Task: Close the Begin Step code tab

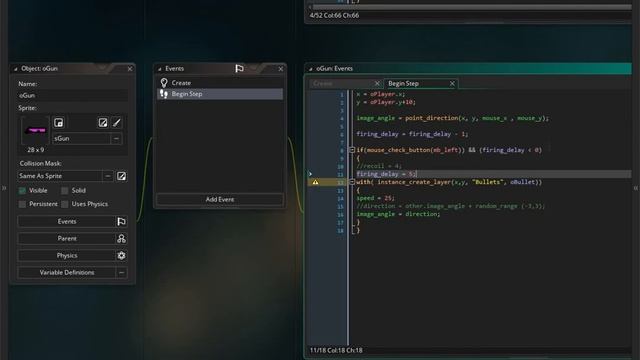Action: point(452,83)
